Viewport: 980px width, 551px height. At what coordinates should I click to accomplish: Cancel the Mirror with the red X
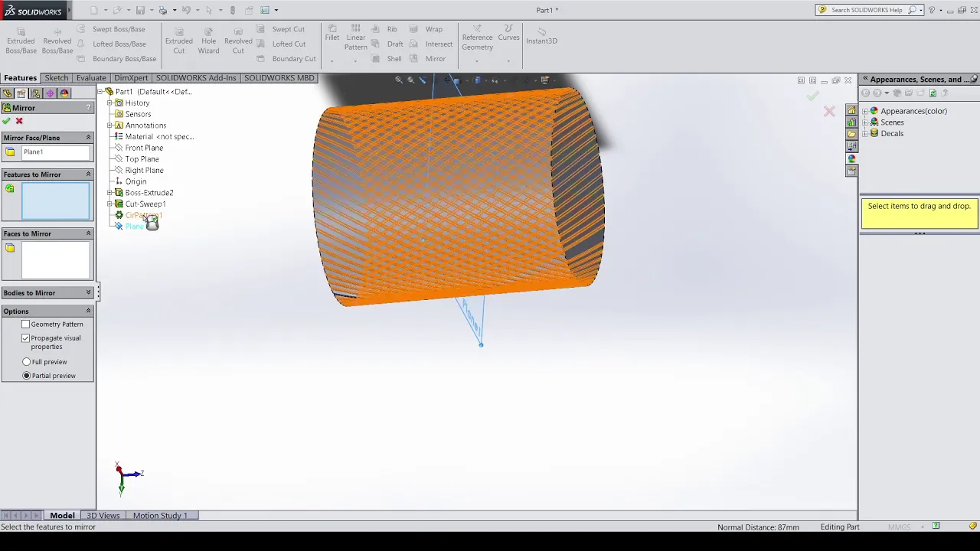19,121
